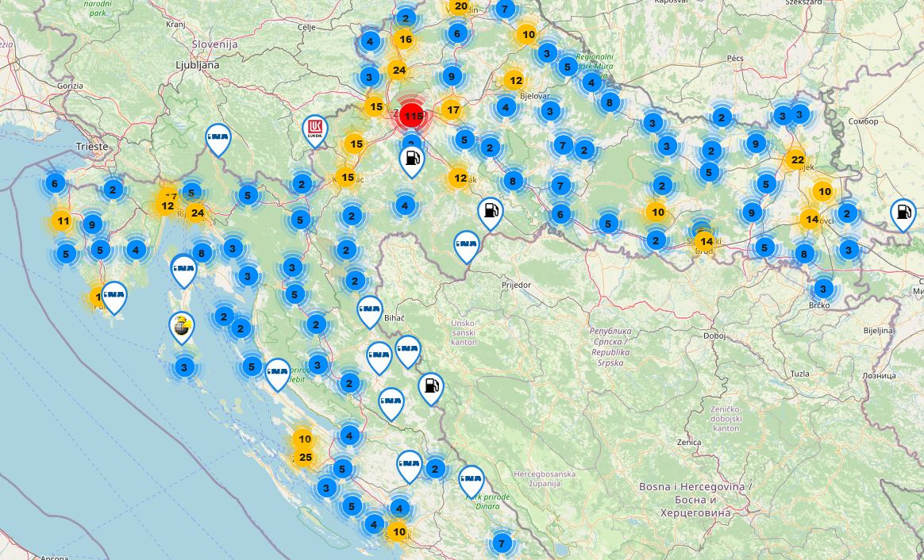The height and width of the screenshot is (560, 924).
Task: Open the Lukoil station marker
Action: (x=315, y=129)
